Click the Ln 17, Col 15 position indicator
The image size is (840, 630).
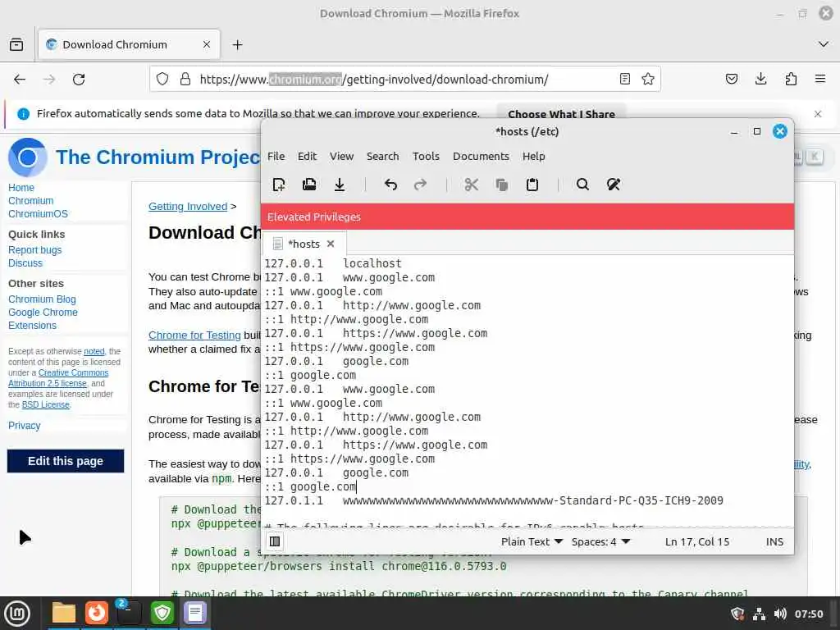click(697, 541)
